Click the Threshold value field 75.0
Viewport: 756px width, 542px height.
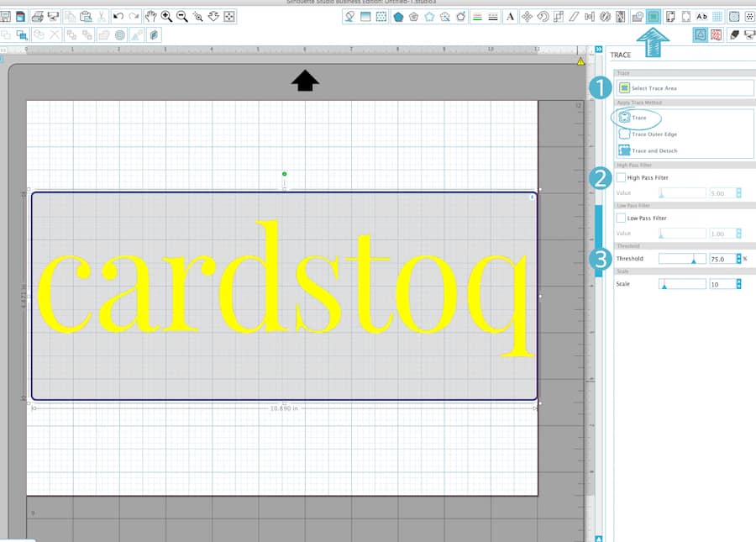(x=722, y=259)
